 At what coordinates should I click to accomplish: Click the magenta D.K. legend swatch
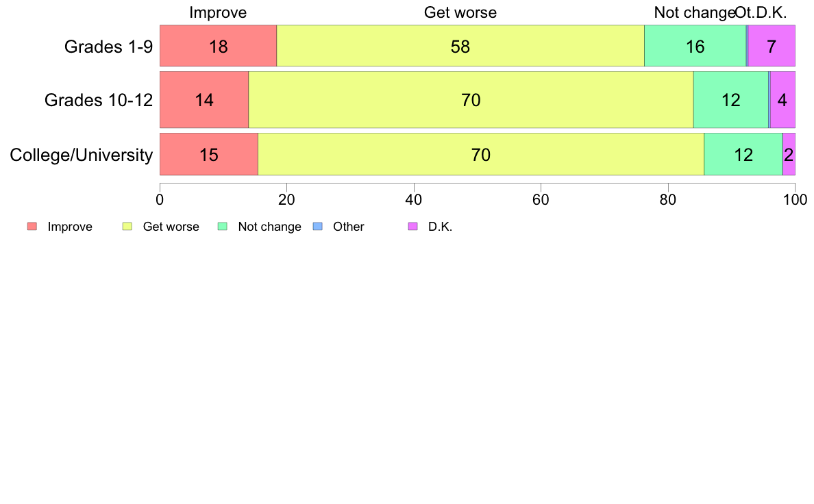412,226
